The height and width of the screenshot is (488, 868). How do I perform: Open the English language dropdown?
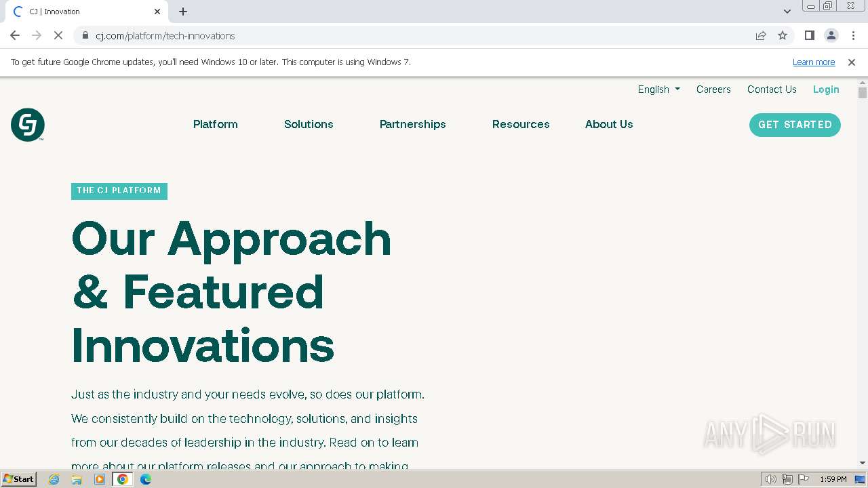(659, 89)
